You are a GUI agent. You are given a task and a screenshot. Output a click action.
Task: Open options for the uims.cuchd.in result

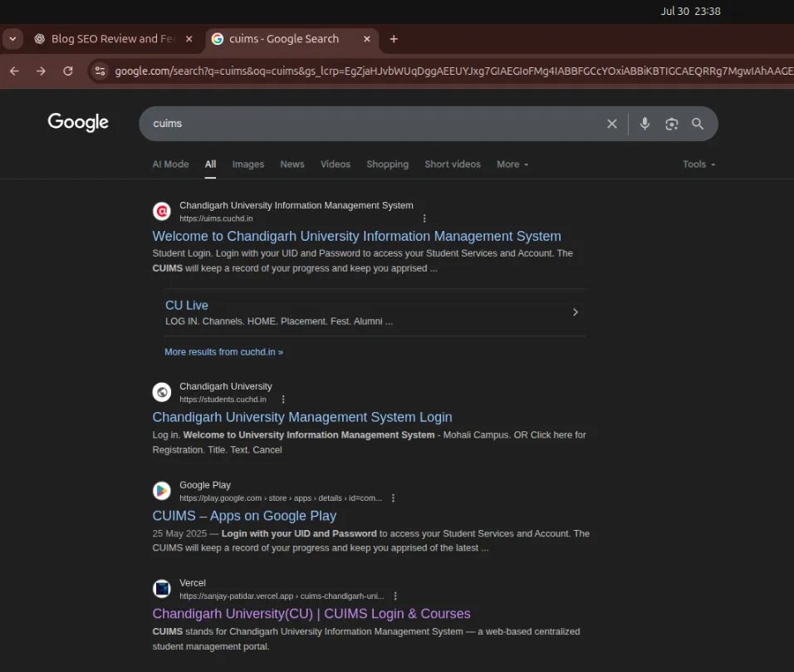tap(424, 218)
